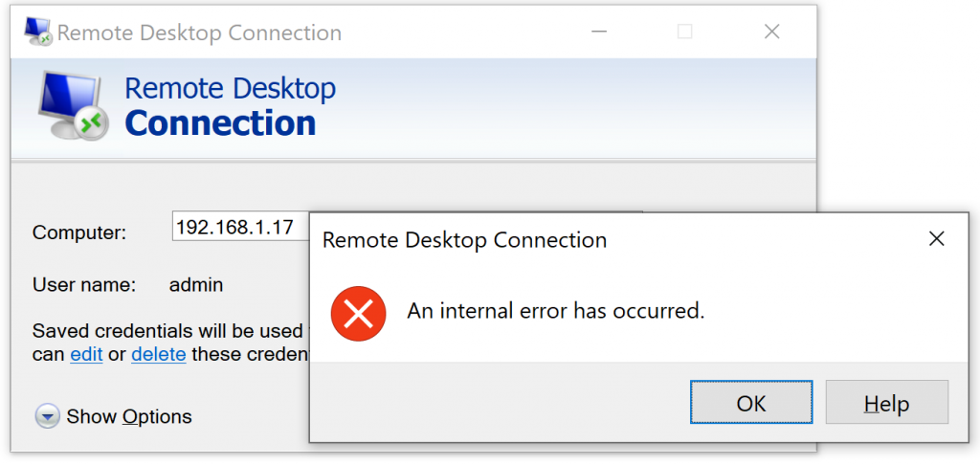Viewport: 980px width, 465px height.
Task: Follow the edit credentials link
Action: [86, 354]
